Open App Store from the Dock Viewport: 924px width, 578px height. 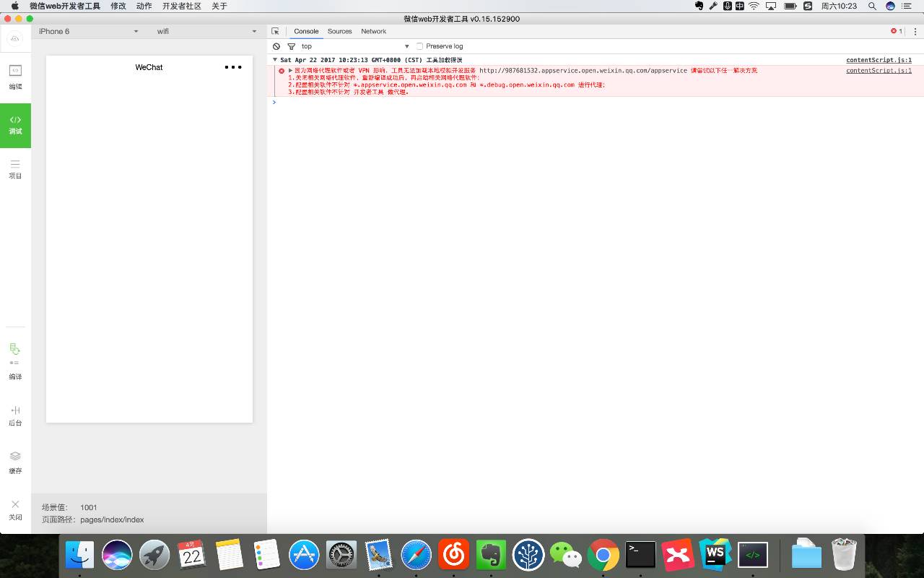pos(304,555)
